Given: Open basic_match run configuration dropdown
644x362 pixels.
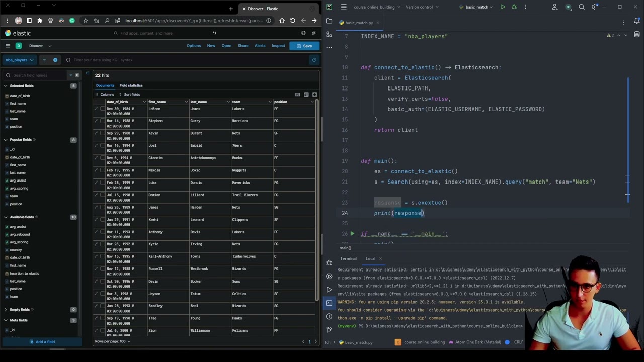Looking at the screenshot, I should pyautogui.click(x=475, y=7).
